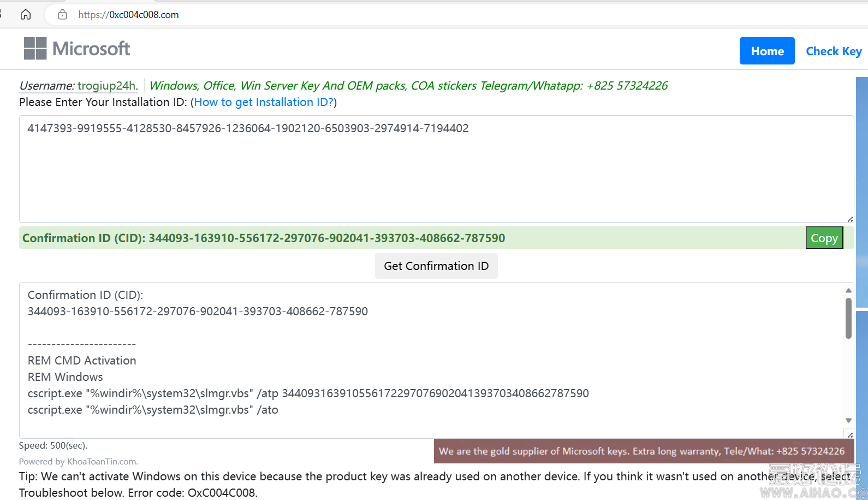Click the green Confirmation ID (CID) result text
This screenshot has height=500, width=868.
click(x=264, y=238)
